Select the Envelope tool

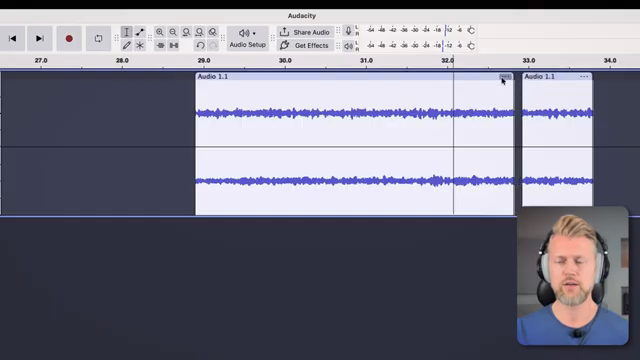[140, 32]
